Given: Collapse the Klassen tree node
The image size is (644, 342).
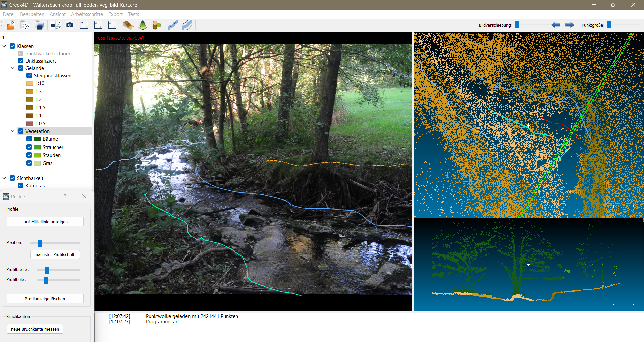Looking at the screenshot, I should coord(4,46).
